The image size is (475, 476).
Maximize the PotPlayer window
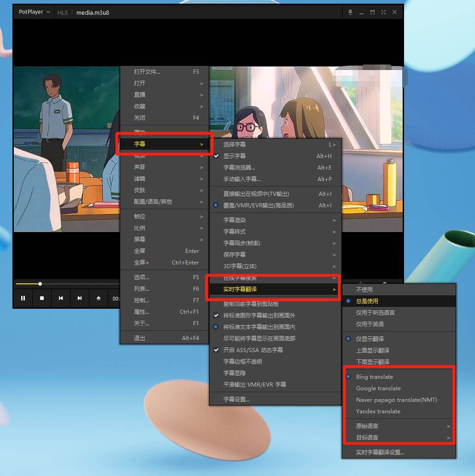coord(372,12)
